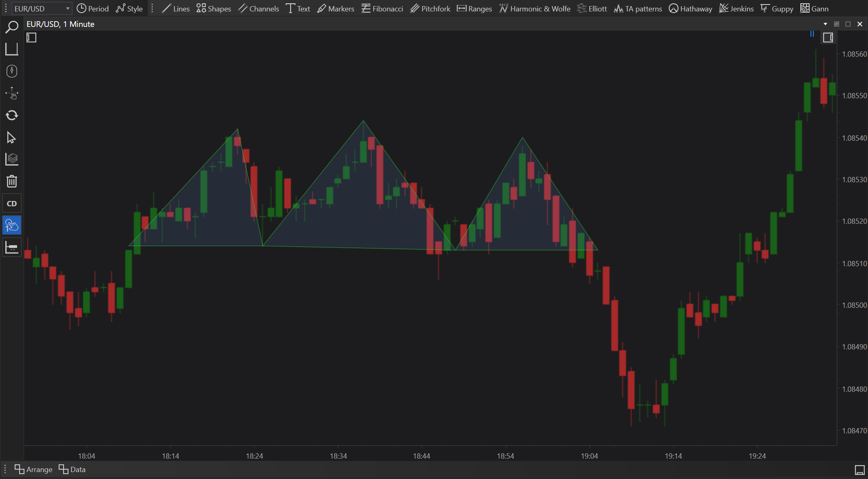Click the trash delete drawings icon
868x479 pixels.
pyautogui.click(x=12, y=181)
